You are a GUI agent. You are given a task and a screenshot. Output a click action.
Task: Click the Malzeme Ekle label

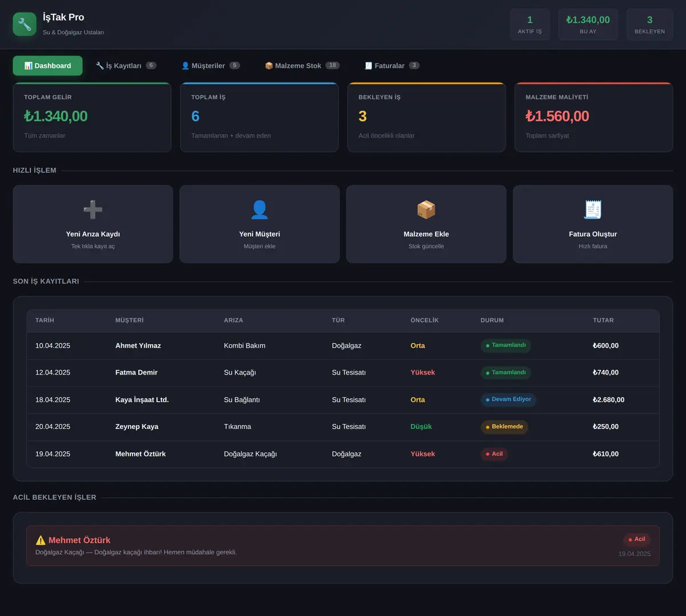tap(426, 234)
